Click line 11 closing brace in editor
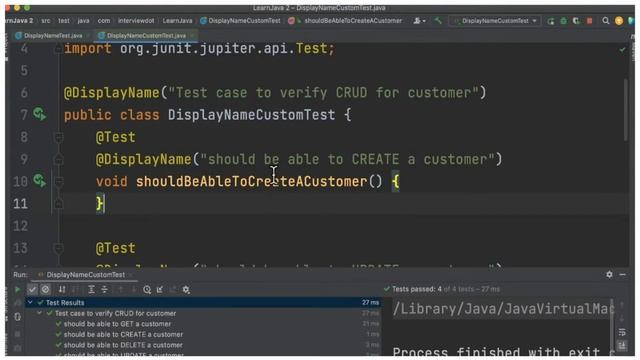This screenshot has height=360, width=640. pyautogui.click(x=100, y=203)
